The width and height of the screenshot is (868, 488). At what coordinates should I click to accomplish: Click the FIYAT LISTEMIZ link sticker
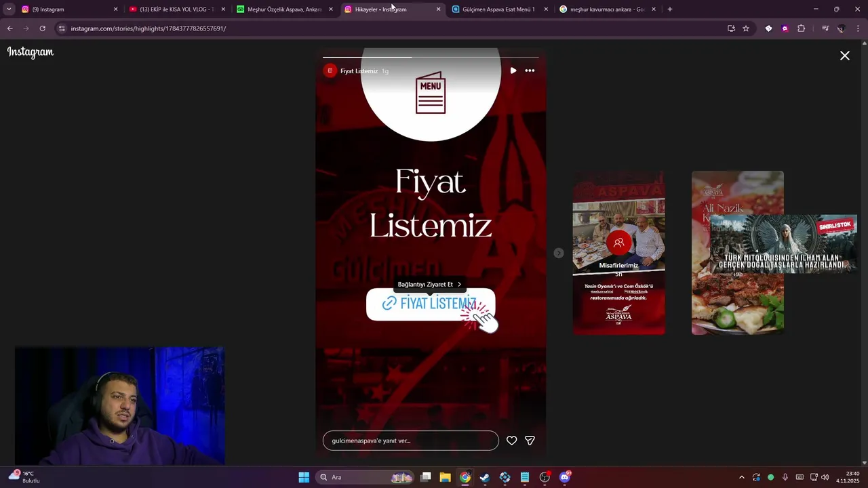(431, 304)
